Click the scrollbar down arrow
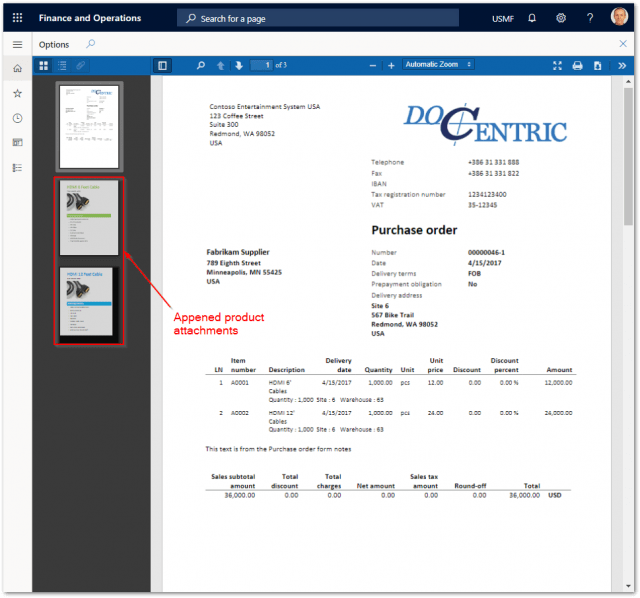The image size is (640, 598). tap(628, 586)
